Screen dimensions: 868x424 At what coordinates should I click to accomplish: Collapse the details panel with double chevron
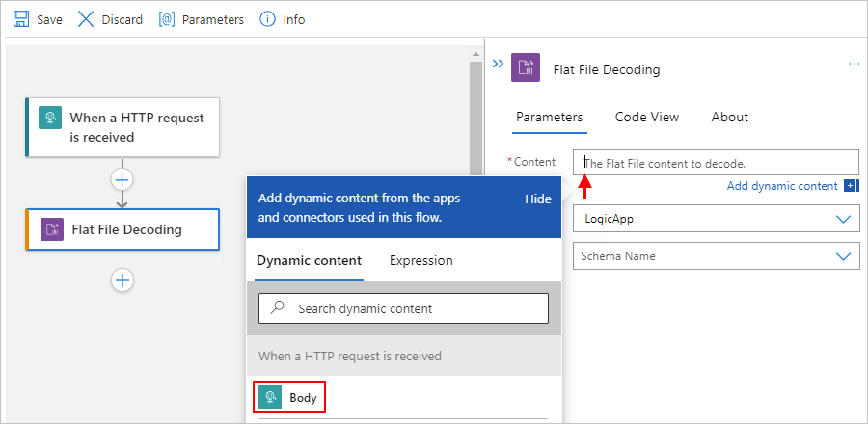[498, 64]
